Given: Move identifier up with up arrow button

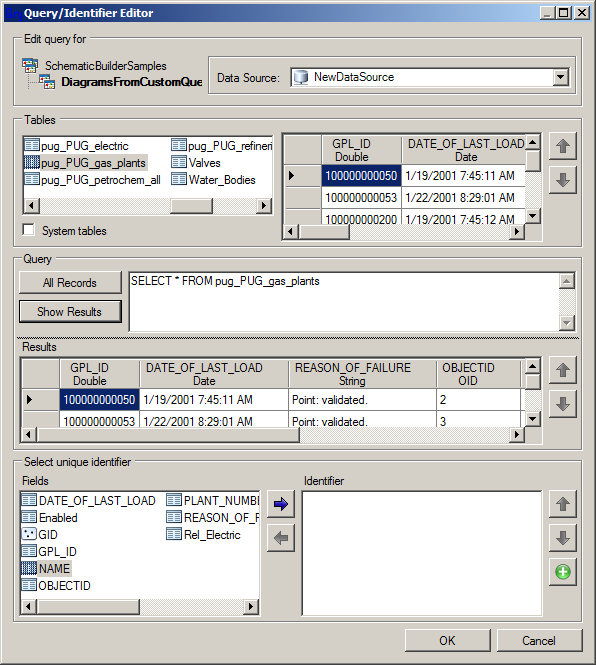Looking at the screenshot, I should coord(562,504).
